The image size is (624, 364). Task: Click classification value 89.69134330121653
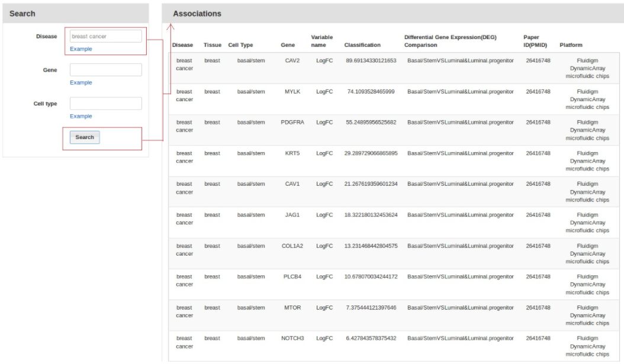click(x=371, y=60)
